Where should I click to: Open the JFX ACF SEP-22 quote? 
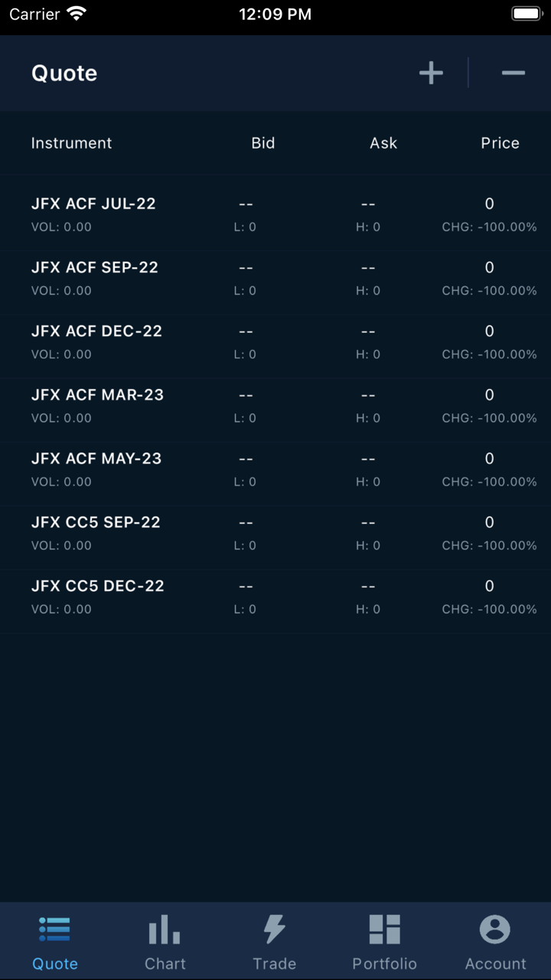coord(95,267)
